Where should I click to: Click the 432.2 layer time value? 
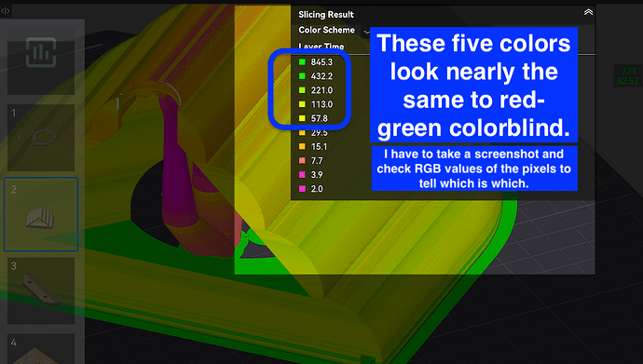pyautogui.click(x=321, y=76)
